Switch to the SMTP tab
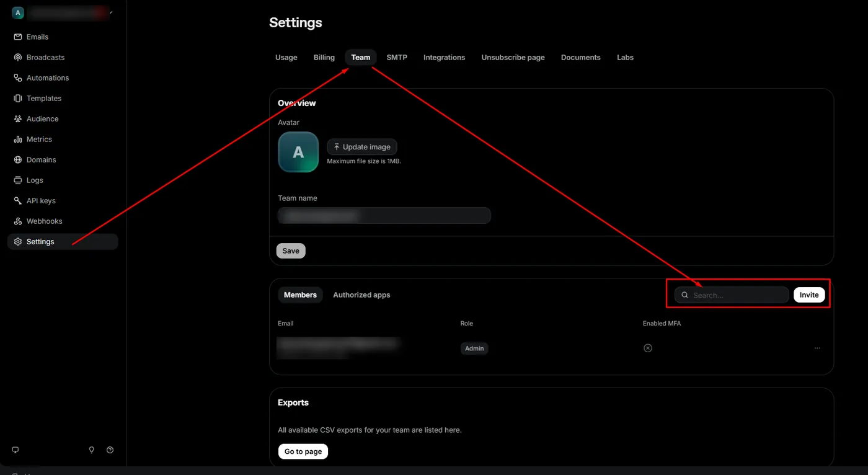 pos(397,58)
